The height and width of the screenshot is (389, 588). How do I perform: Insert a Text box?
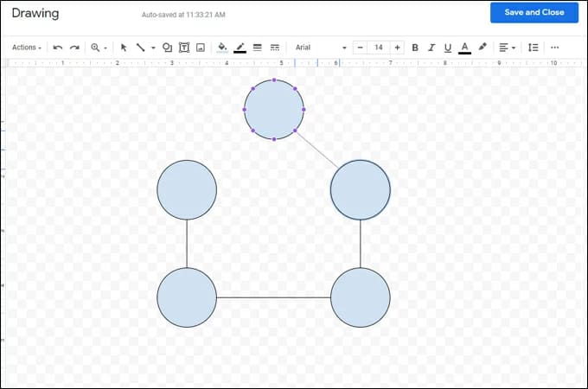pos(183,48)
